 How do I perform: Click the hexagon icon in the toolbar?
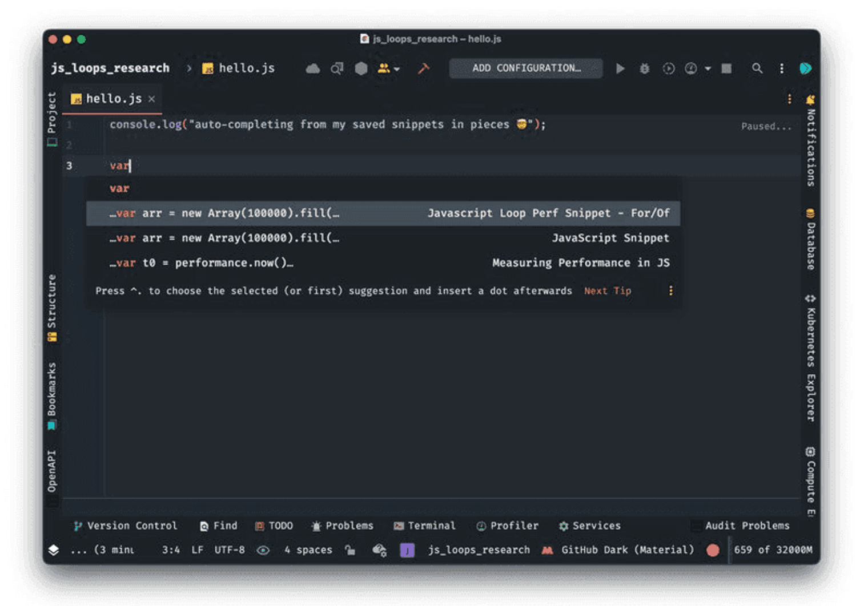(361, 68)
